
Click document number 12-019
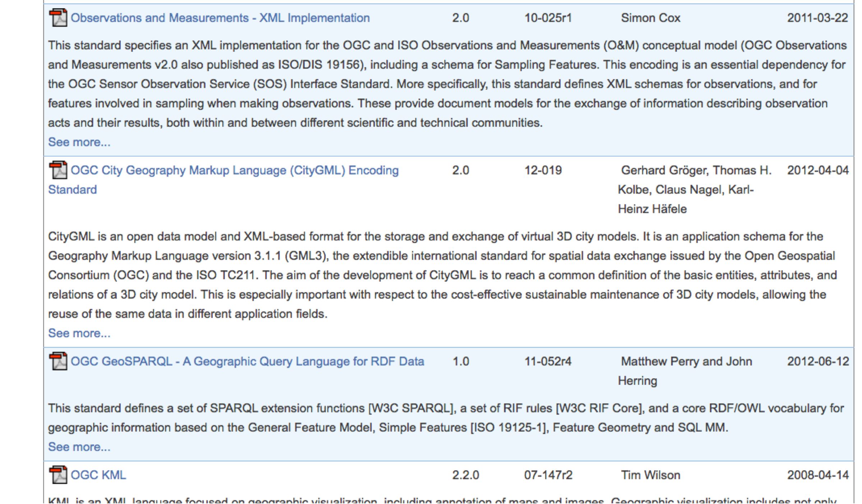click(543, 170)
